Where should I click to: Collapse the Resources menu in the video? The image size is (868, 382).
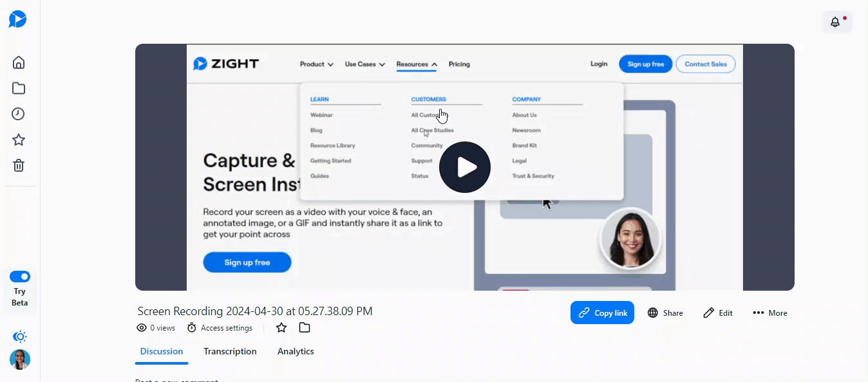416,64
